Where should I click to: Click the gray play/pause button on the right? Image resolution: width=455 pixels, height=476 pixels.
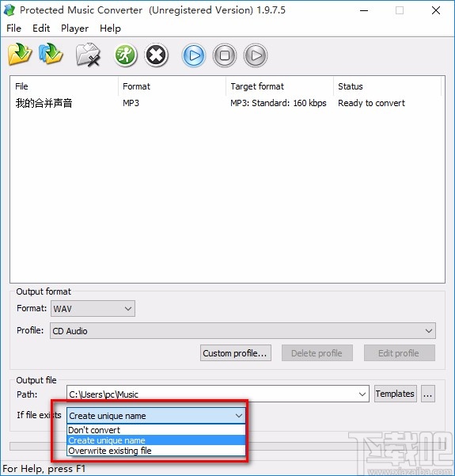[256, 55]
